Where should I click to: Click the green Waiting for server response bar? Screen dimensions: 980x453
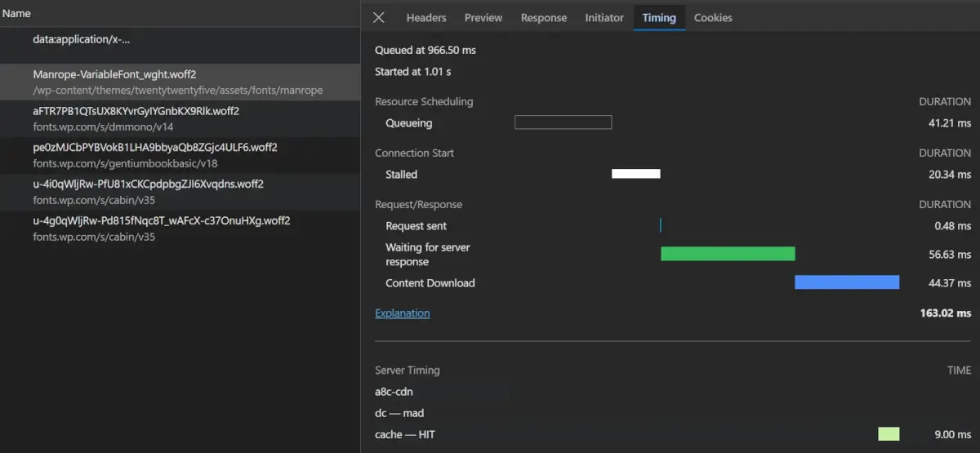tap(728, 254)
